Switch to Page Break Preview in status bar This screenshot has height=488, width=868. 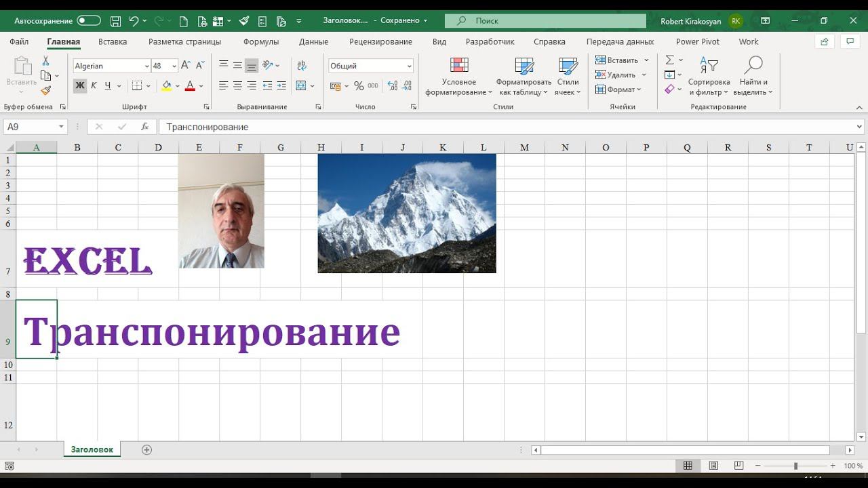pyautogui.click(x=738, y=466)
